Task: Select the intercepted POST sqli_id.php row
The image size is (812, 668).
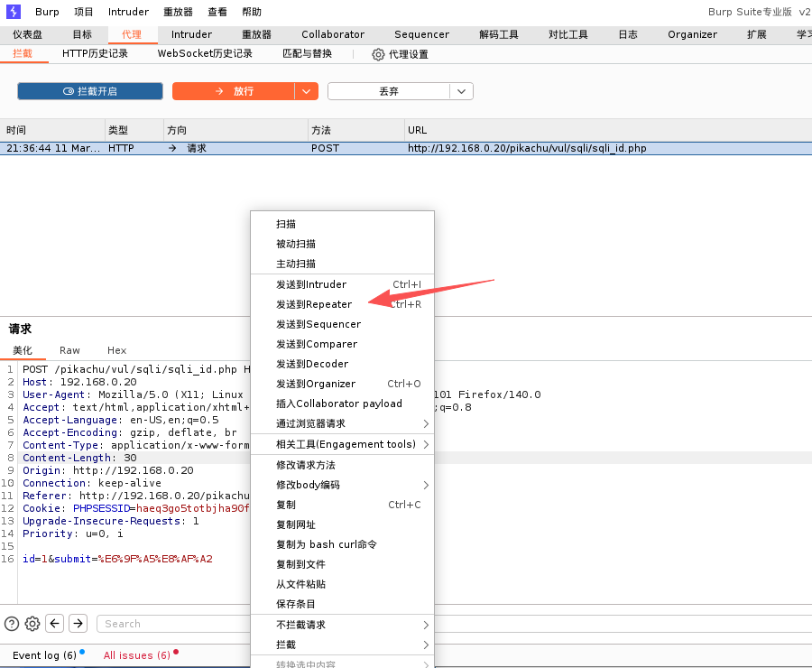Action: 406,148
